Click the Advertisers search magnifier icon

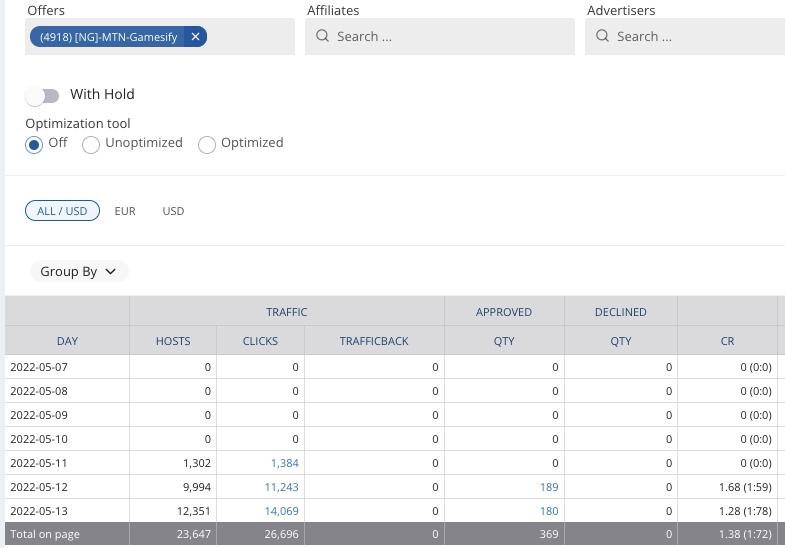603,37
